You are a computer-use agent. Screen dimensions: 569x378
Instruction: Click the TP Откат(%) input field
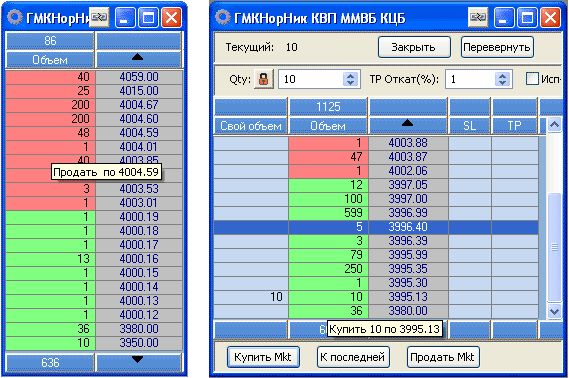471,79
